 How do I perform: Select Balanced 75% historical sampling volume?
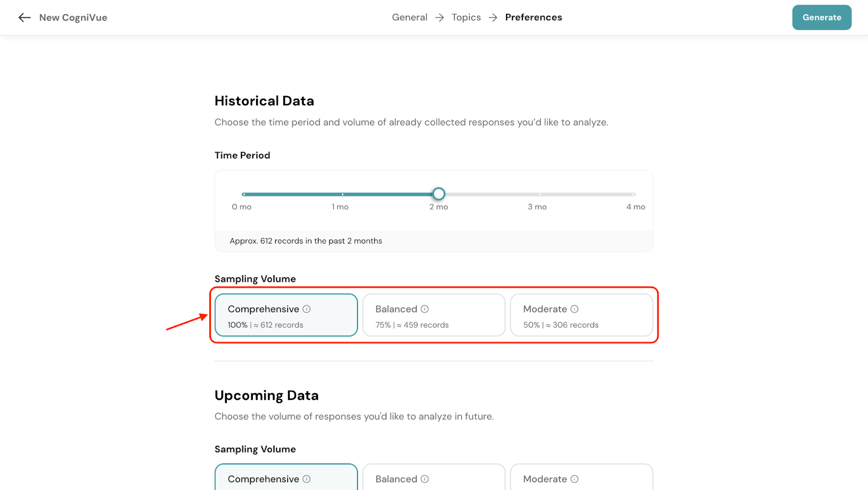(433, 315)
